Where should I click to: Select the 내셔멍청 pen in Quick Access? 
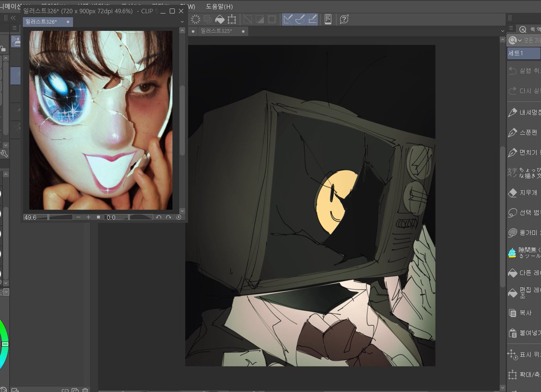[524, 112]
